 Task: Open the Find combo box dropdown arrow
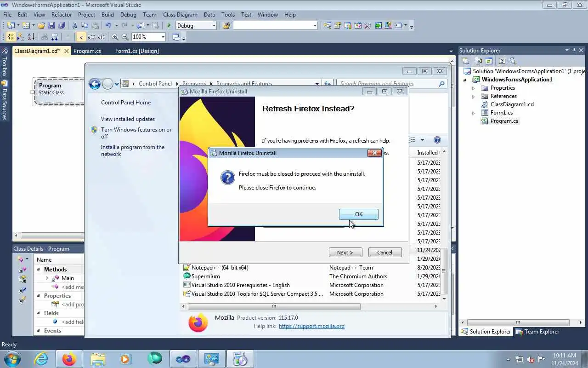[315, 26]
